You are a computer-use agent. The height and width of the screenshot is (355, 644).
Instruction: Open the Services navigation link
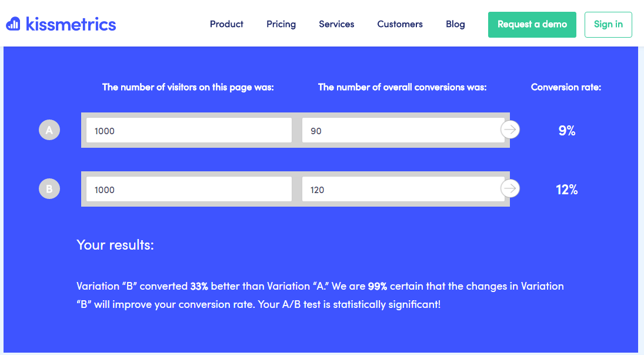click(336, 24)
